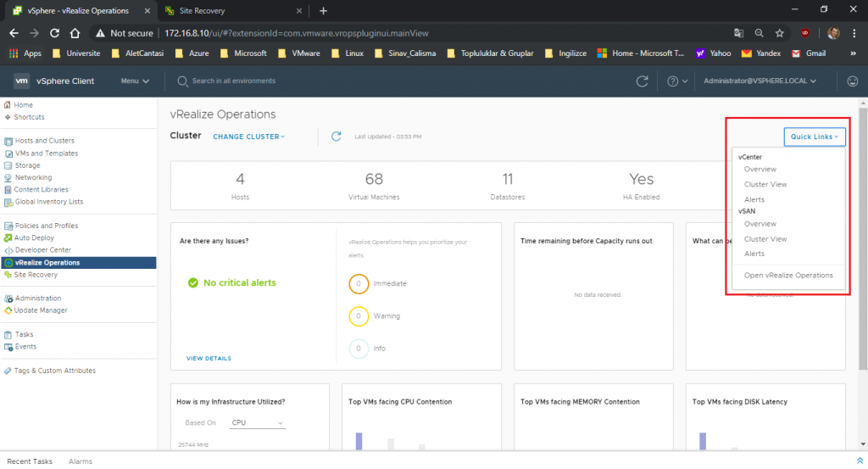Click the smiley feedback icon

tap(852, 81)
